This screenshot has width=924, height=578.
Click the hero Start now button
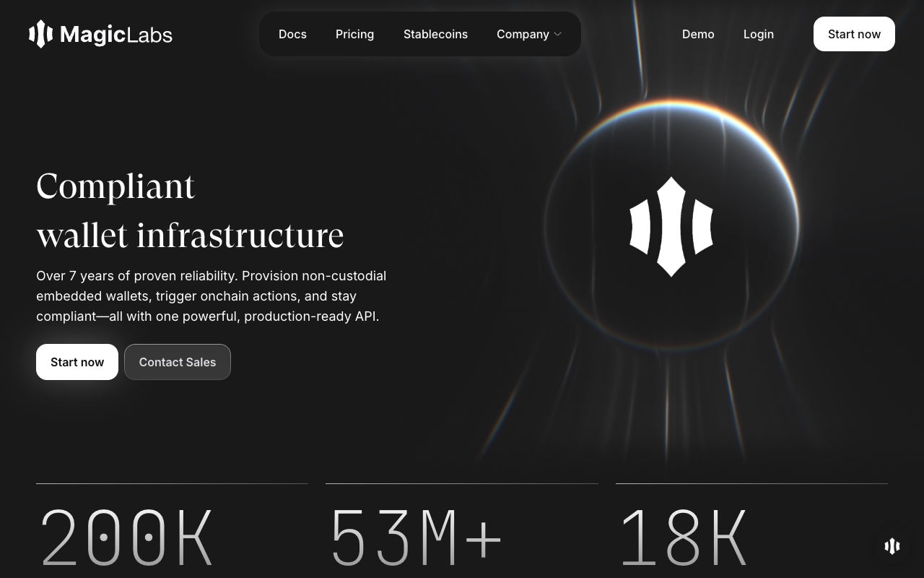point(77,362)
